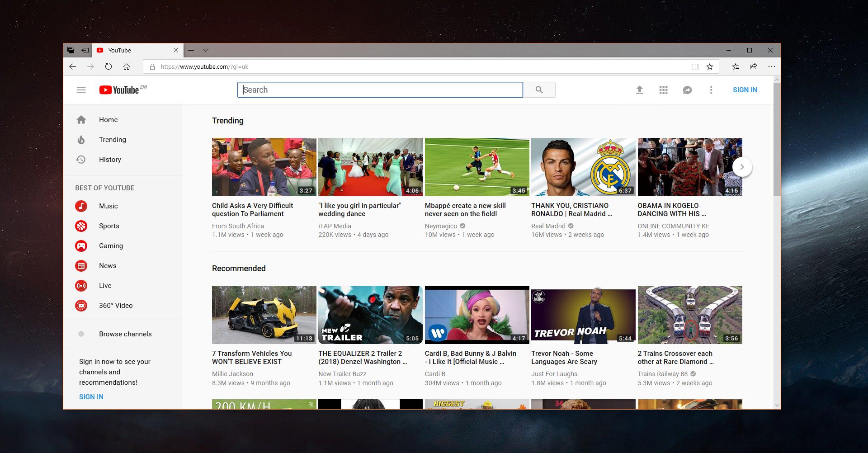This screenshot has width=868, height=453.
Task: Click the site lock icon in address bar
Action: (152, 67)
